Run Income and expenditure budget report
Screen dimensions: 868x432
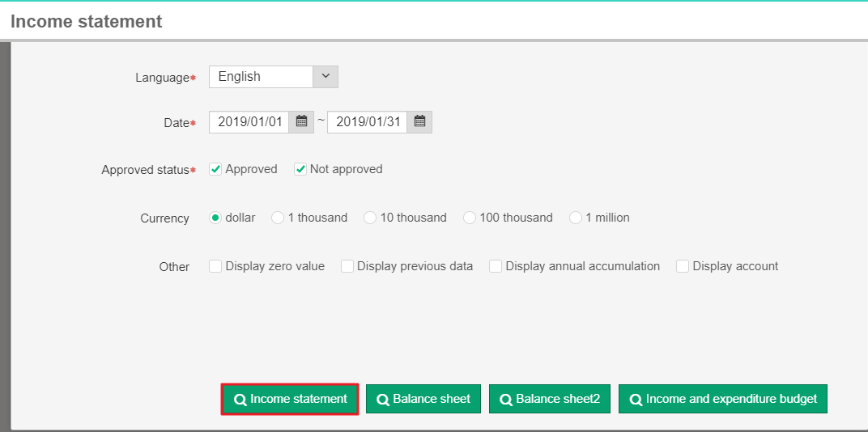[722, 399]
